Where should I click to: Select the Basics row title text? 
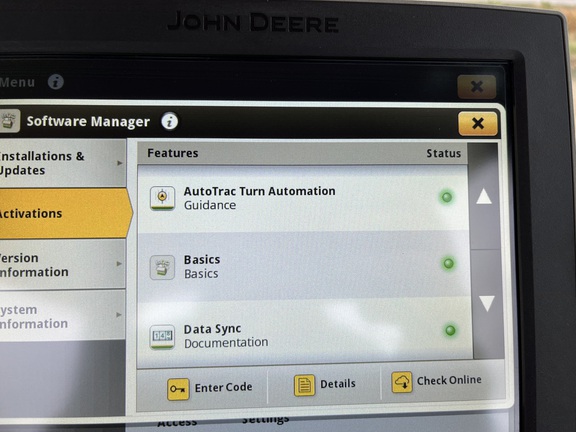click(x=202, y=260)
